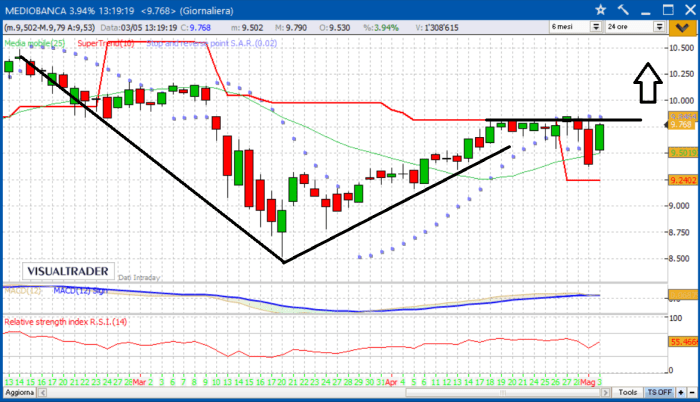Click the Data:03/05 13:19:19 timestamp
Image resolution: width=700 pixels, height=402 pixels.
[x=139, y=28]
